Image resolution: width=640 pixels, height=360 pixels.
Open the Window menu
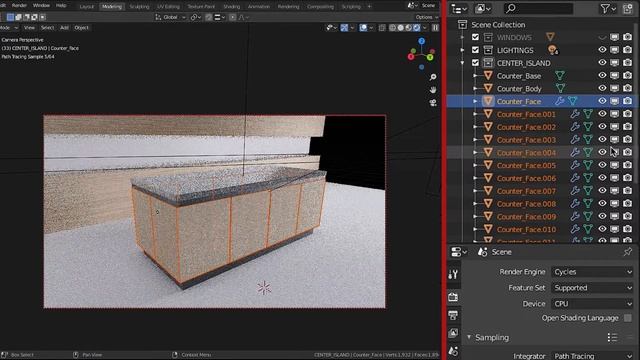41,6
